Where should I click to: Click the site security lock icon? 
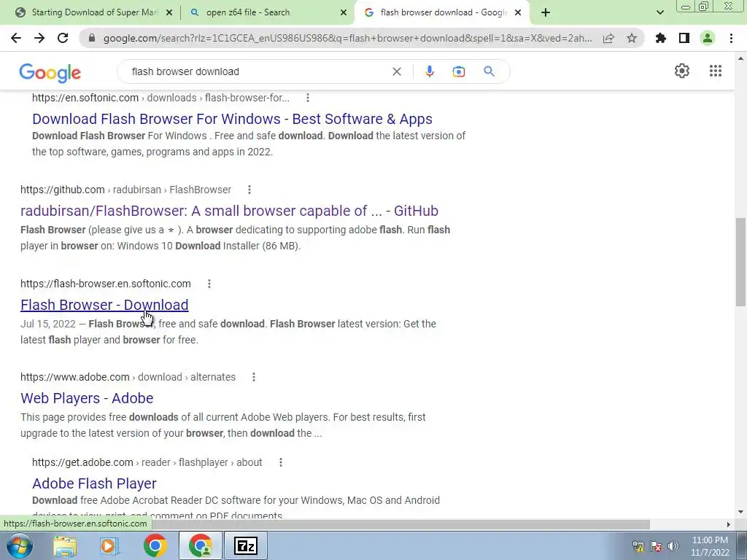tap(91, 38)
